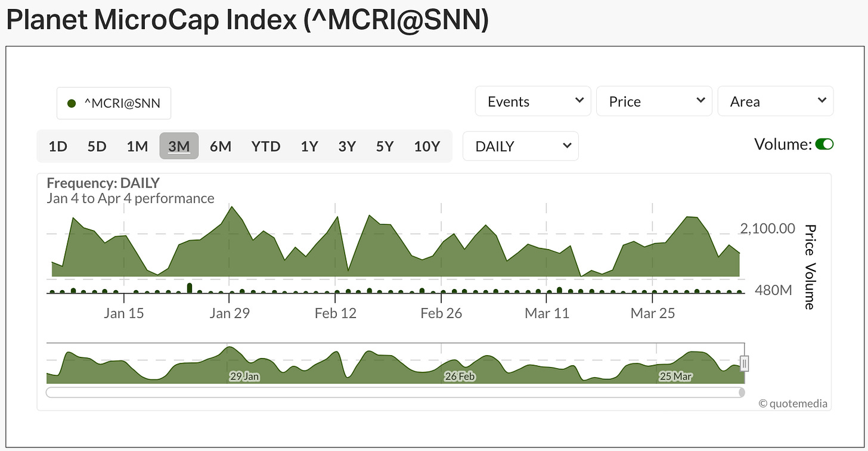Click the "29 Jan" navigator label
This screenshot has height=451, width=868.
[244, 377]
